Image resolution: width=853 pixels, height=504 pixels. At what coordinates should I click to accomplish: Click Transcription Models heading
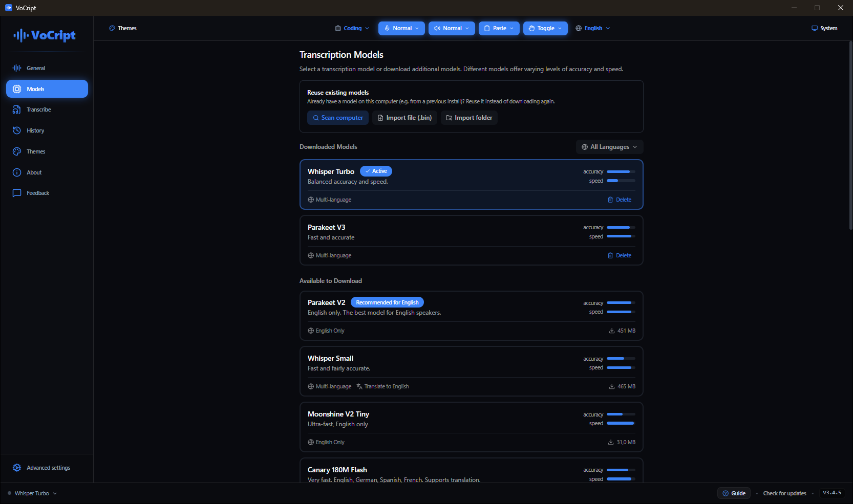click(x=342, y=55)
